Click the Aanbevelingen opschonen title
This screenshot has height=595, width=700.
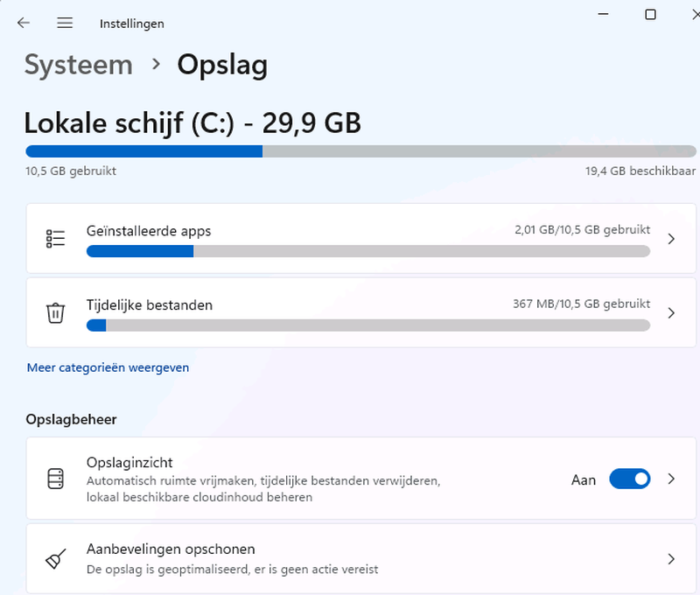pyautogui.click(x=171, y=549)
